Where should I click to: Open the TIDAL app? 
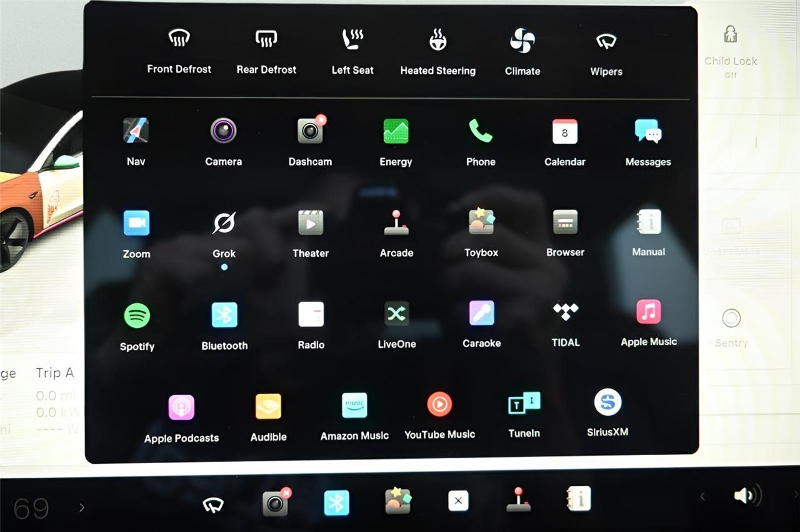[x=566, y=312]
